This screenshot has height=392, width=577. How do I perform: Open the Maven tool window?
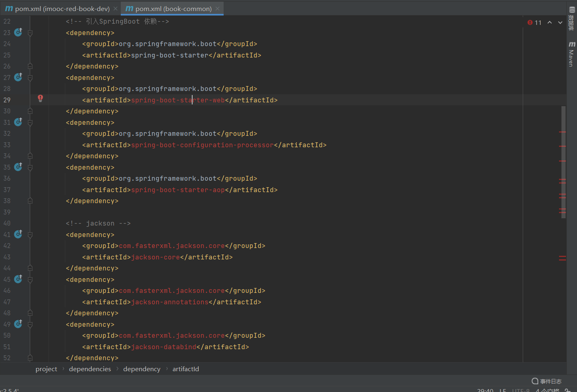pyautogui.click(x=571, y=54)
